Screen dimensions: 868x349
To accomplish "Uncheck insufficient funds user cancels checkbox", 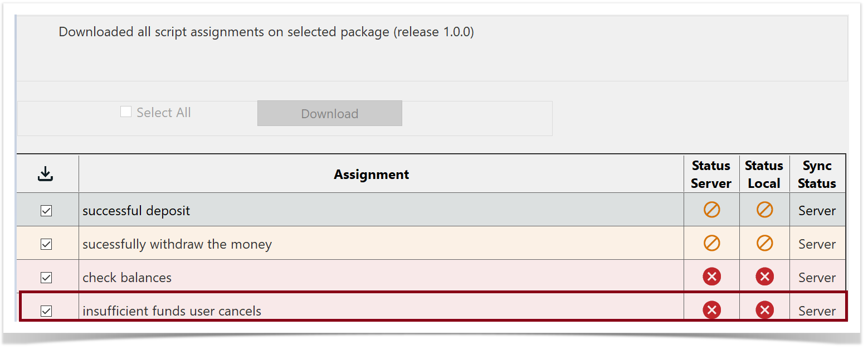I will coord(46,311).
